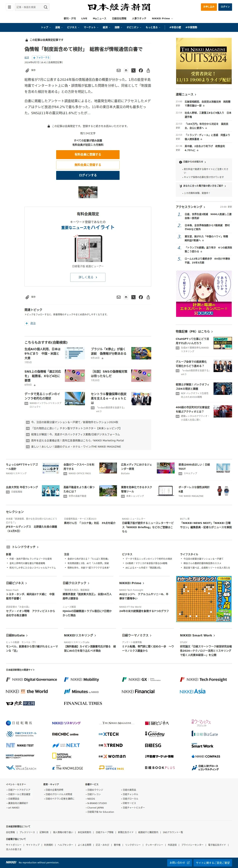
Task: Click the export share icon above 関連トピック
Action: click(148, 297)
